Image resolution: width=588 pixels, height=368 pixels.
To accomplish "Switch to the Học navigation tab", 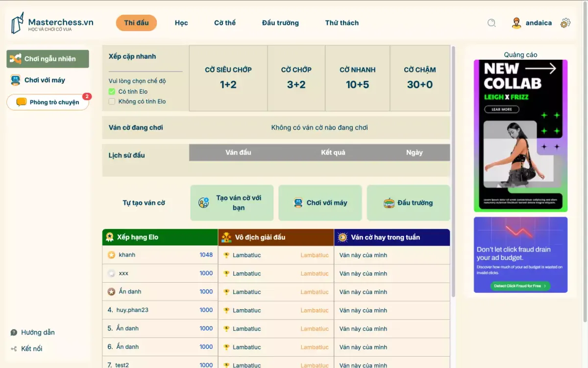I will [x=181, y=23].
